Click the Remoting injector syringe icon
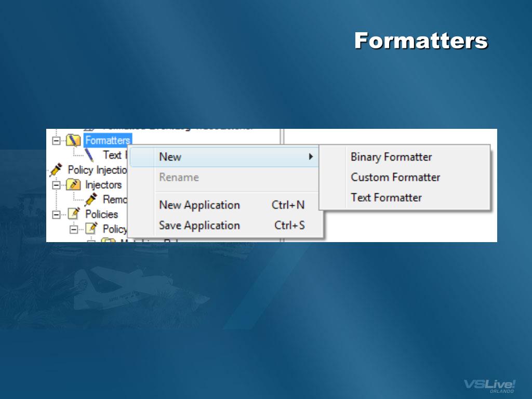This screenshot has height=399, width=532. click(91, 199)
